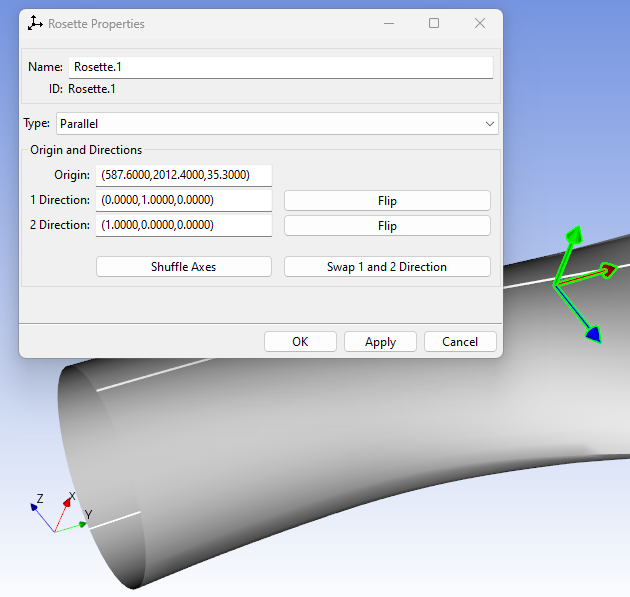Screen dimensions: 630x597
Task: Confirm the rosette with OK
Action: click(300, 342)
